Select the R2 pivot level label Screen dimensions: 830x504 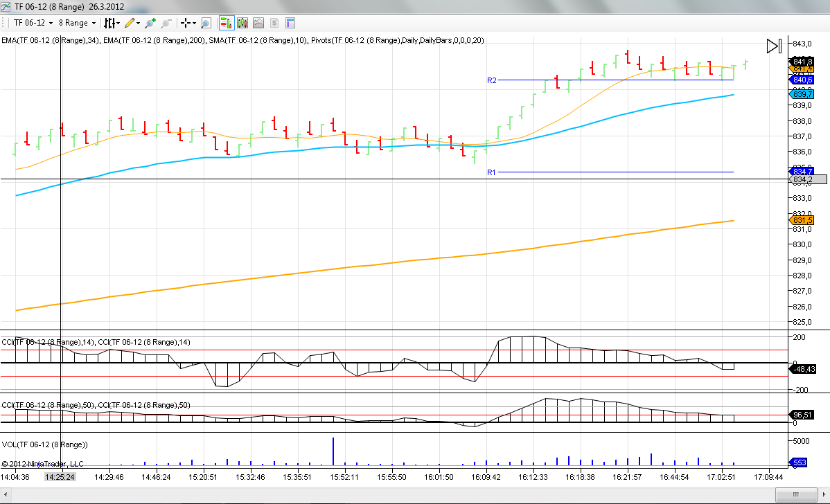click(491, 80)
